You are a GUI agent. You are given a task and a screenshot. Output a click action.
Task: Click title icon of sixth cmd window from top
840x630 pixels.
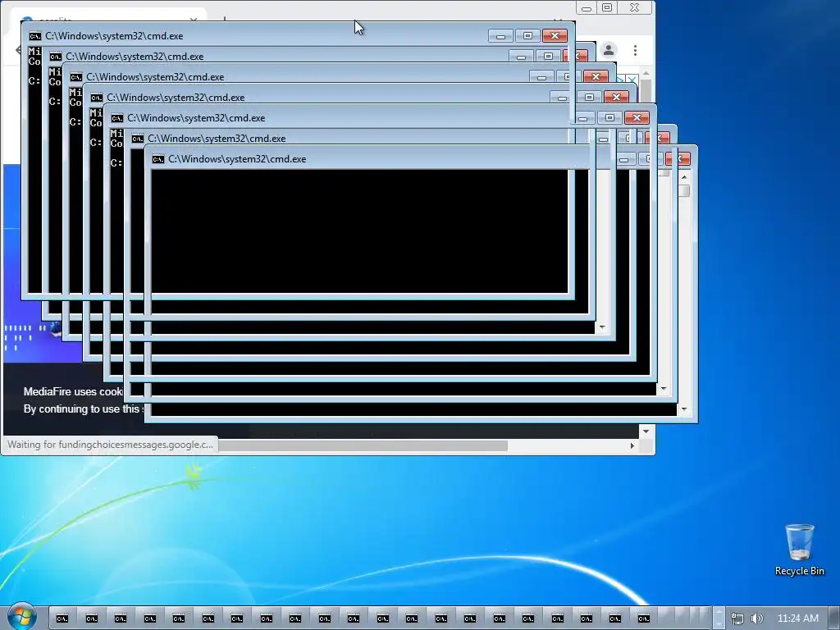[138, 139]
